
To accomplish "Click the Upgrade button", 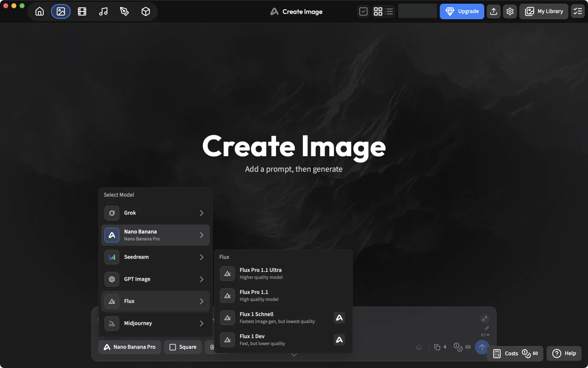I will tap(462, 11).
